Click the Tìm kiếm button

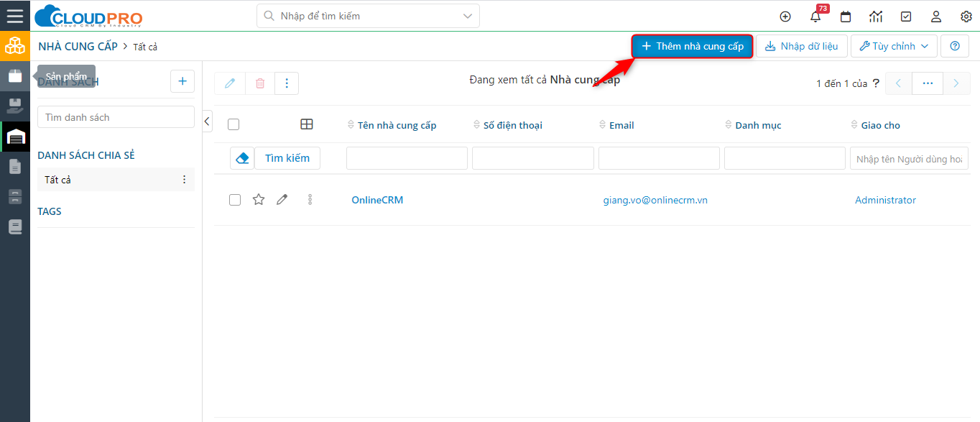(x=287, y=158)
